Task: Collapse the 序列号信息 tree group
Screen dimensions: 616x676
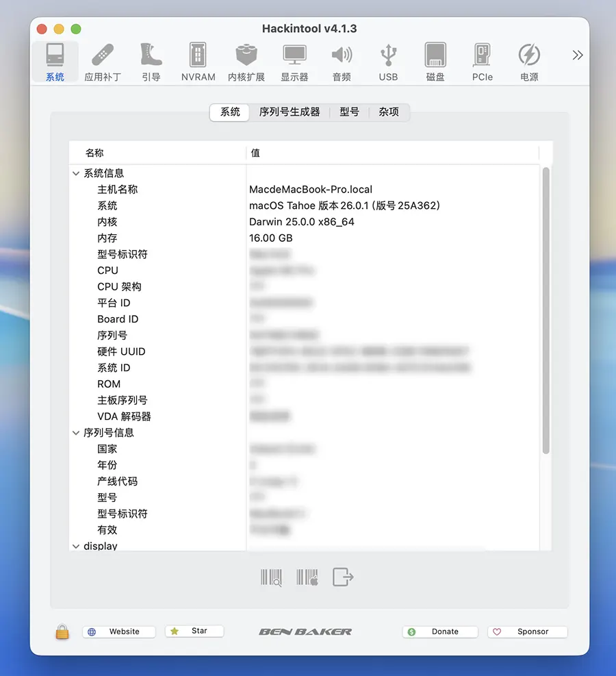Action: [76, 433]
